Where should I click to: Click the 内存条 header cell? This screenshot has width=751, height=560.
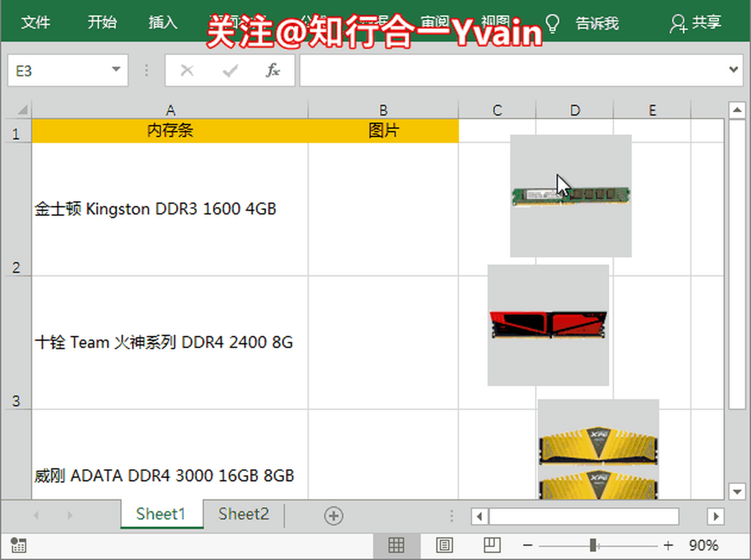point(170,131)
